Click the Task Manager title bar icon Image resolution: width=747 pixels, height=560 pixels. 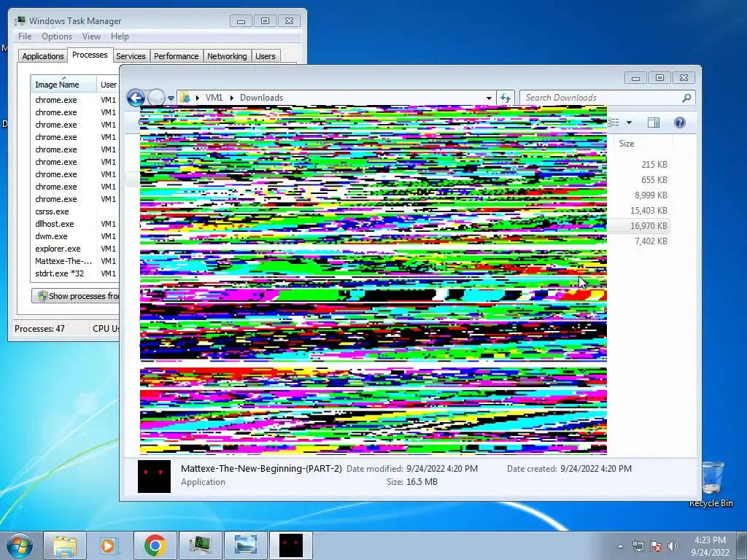(20, 21)
